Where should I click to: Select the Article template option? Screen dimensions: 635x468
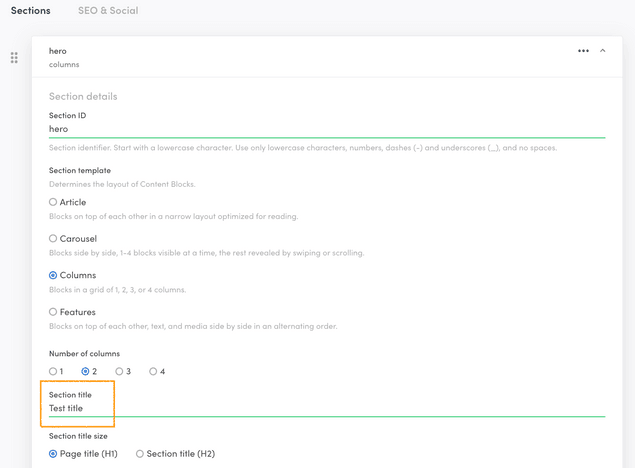click(x=54, y=202)
